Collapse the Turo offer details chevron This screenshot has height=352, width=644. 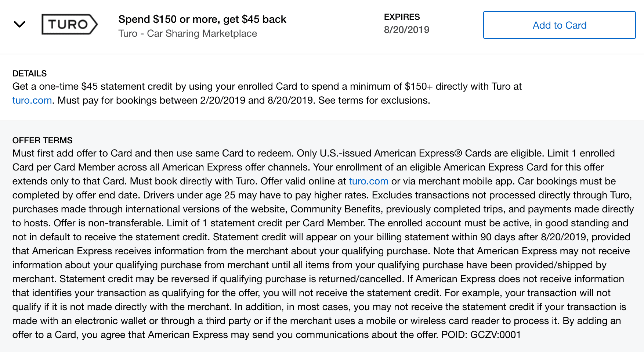pyautogui.click(x=19, y=25)
